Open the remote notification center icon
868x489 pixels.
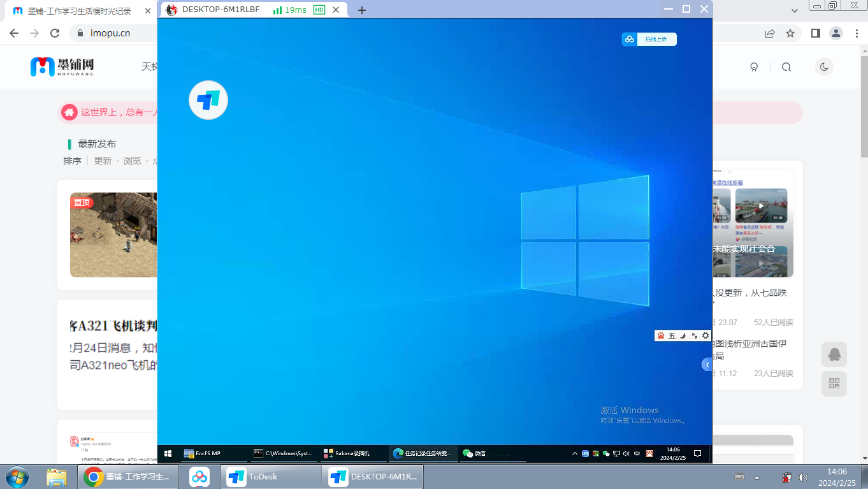(x=698, y=453)
